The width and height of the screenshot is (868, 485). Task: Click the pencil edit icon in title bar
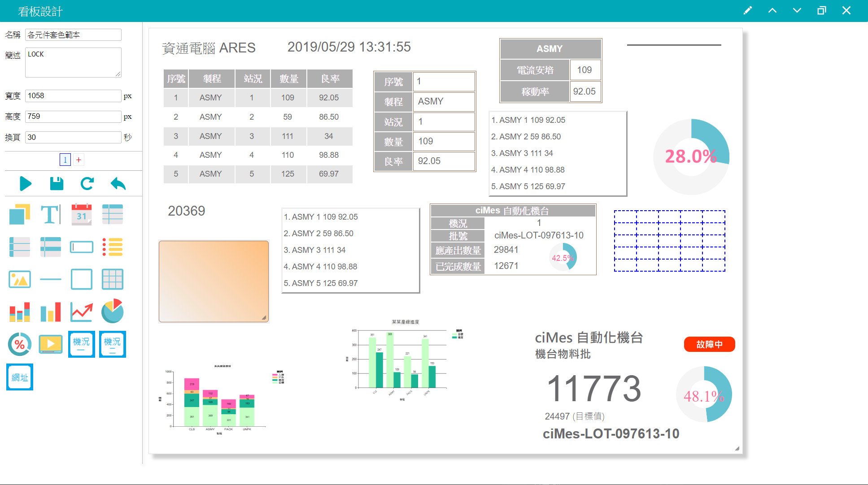click(x=747, y=10)
